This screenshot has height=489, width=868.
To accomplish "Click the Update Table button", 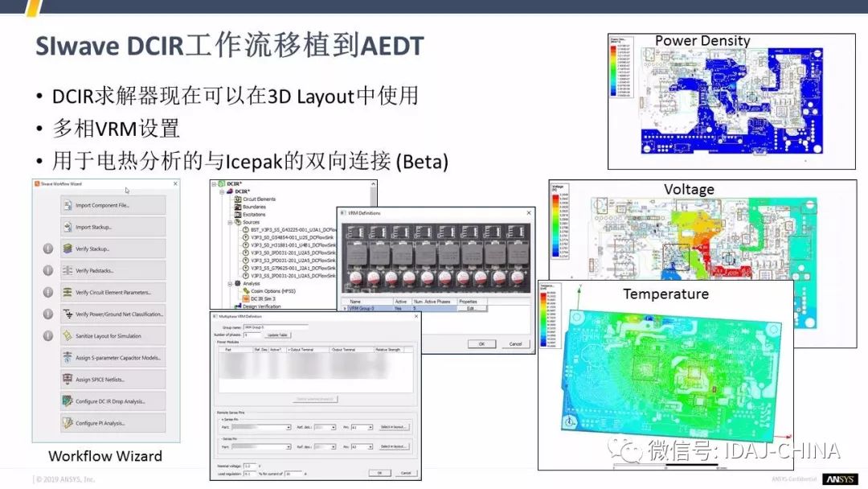I will [277, 335].
